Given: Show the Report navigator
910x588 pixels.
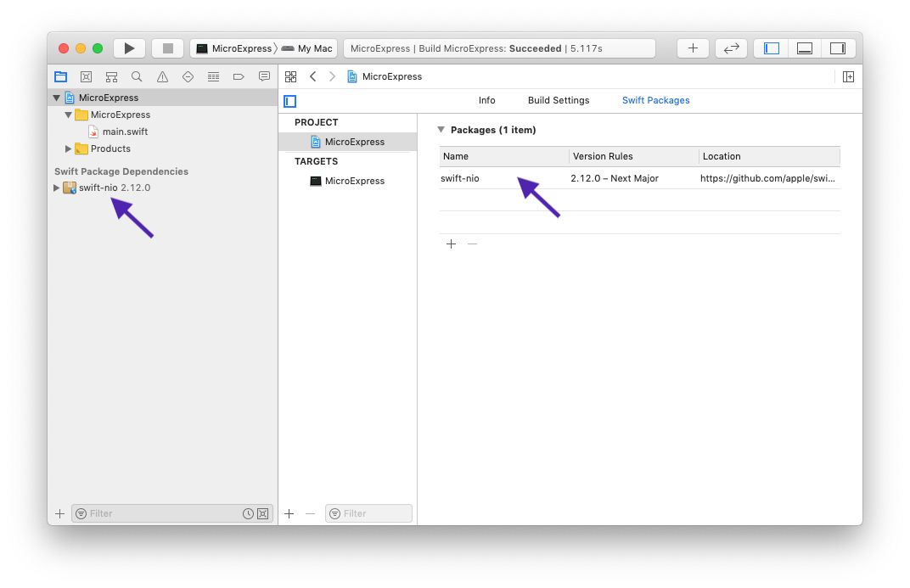Looking at the screenshot, I should coord(264,76).
